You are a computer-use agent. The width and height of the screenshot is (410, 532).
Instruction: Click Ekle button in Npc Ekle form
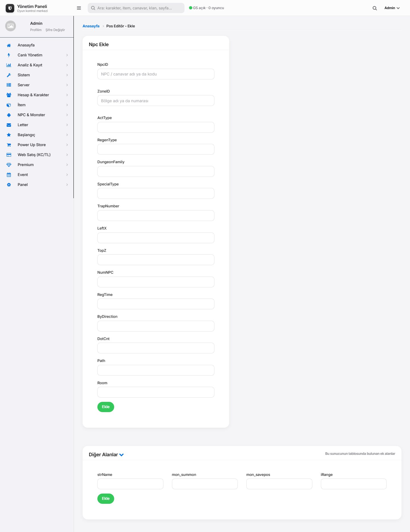(x=106, y=407)
